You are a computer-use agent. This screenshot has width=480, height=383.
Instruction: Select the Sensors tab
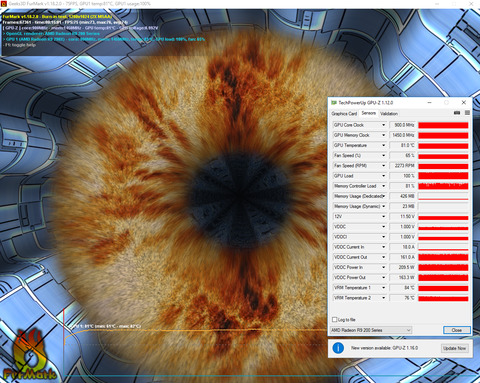coord(369,113)
